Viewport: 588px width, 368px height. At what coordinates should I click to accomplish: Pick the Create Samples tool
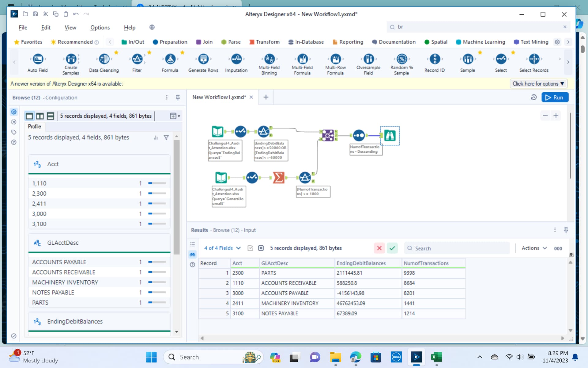(71, 64)
